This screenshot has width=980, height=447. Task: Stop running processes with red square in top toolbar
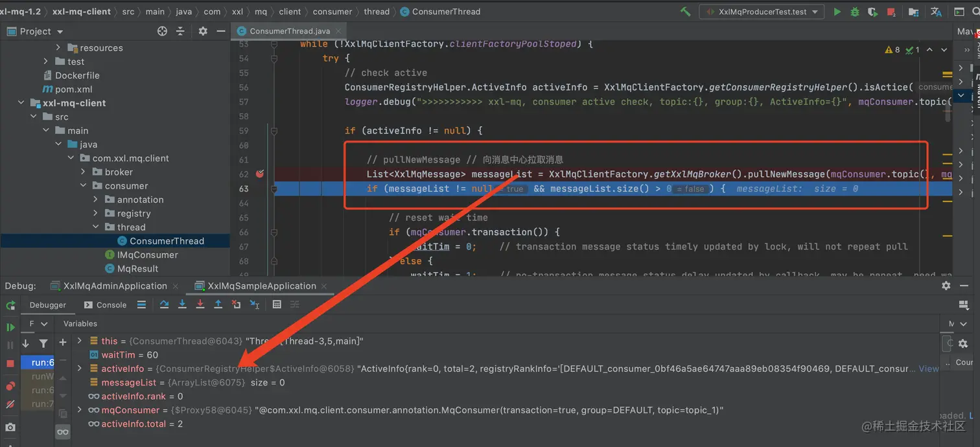892,12
